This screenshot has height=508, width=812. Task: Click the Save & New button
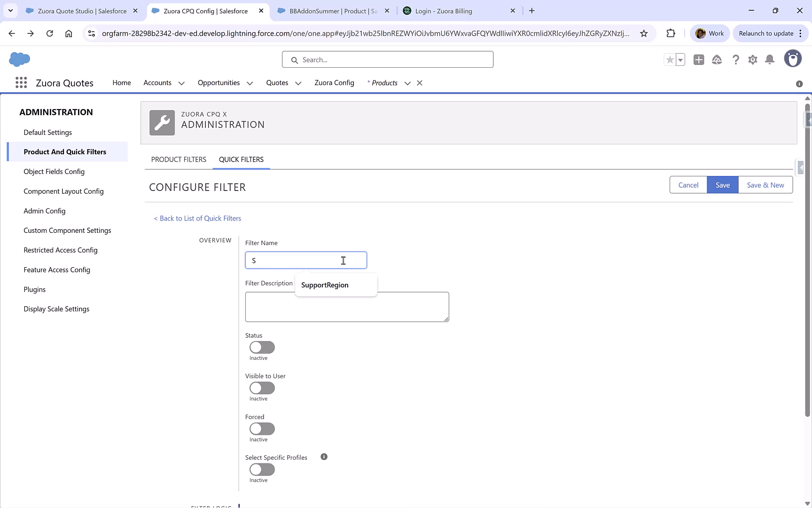[x=765, y=185]
